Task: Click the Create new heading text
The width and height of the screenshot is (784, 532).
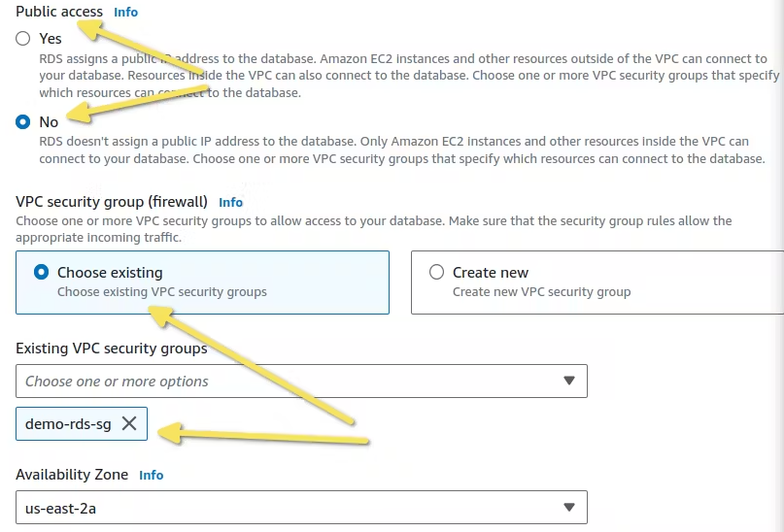Action: tap(491, 272)
